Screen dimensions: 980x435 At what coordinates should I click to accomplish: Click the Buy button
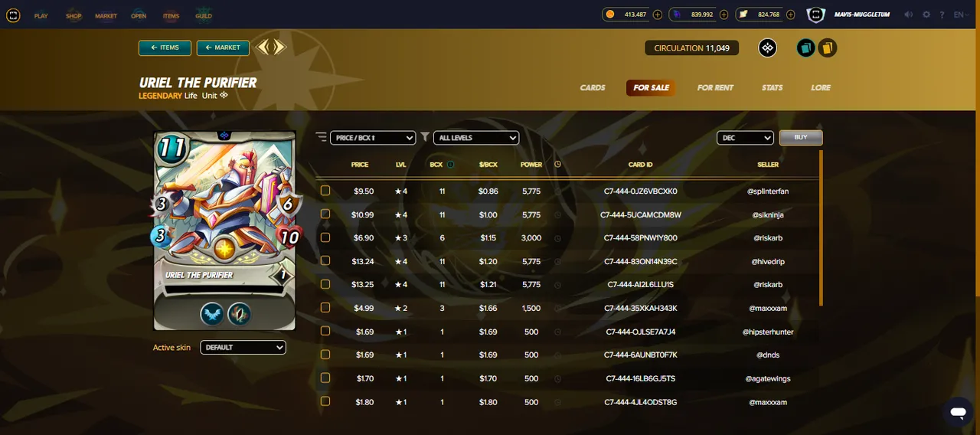(x=801, y=138)
